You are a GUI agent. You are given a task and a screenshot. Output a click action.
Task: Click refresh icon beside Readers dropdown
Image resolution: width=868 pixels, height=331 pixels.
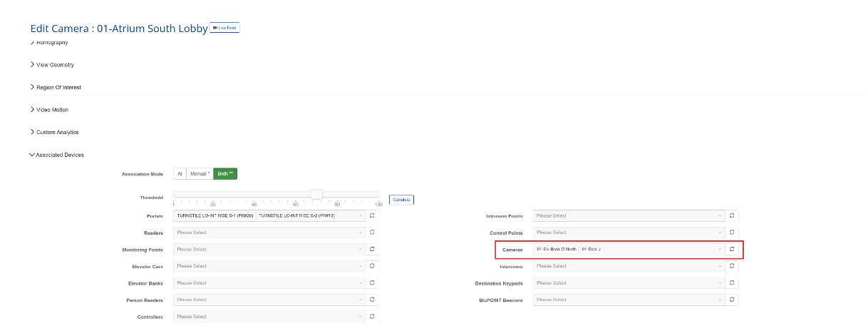tap(373, 233)
